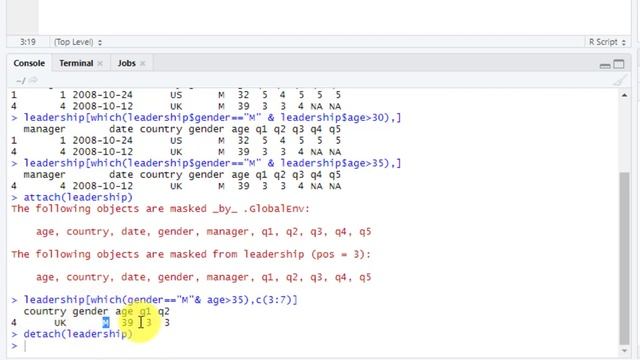Click console scrollbar down arrow
The width and height of the screenshot is (640, 360).
point(624,351)
